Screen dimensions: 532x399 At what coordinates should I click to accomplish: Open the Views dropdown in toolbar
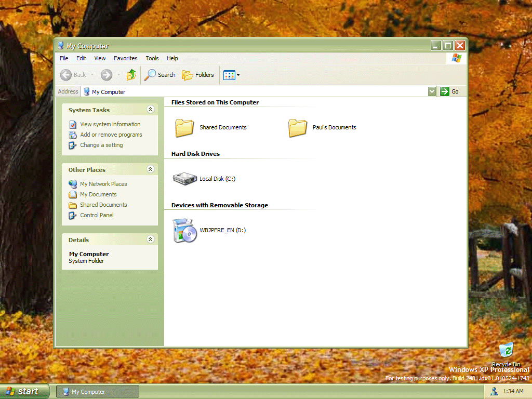point(232,75)
